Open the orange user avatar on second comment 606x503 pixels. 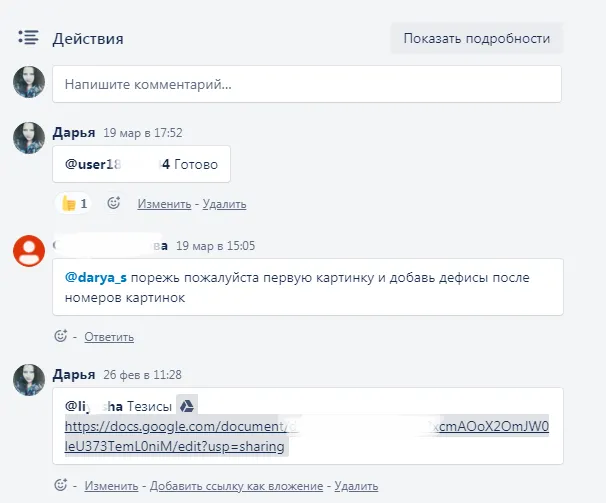(29, 251)
